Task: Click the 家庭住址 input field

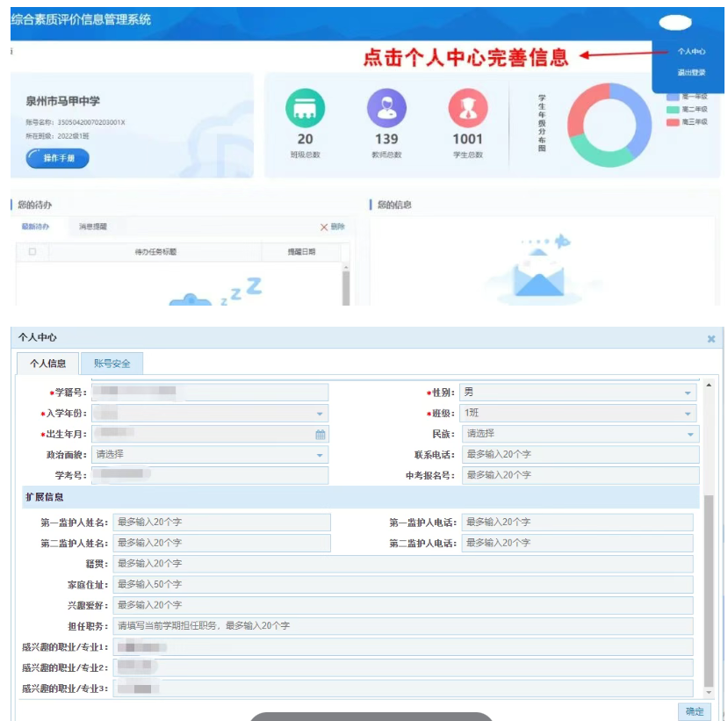Action: tap(402, 584)
